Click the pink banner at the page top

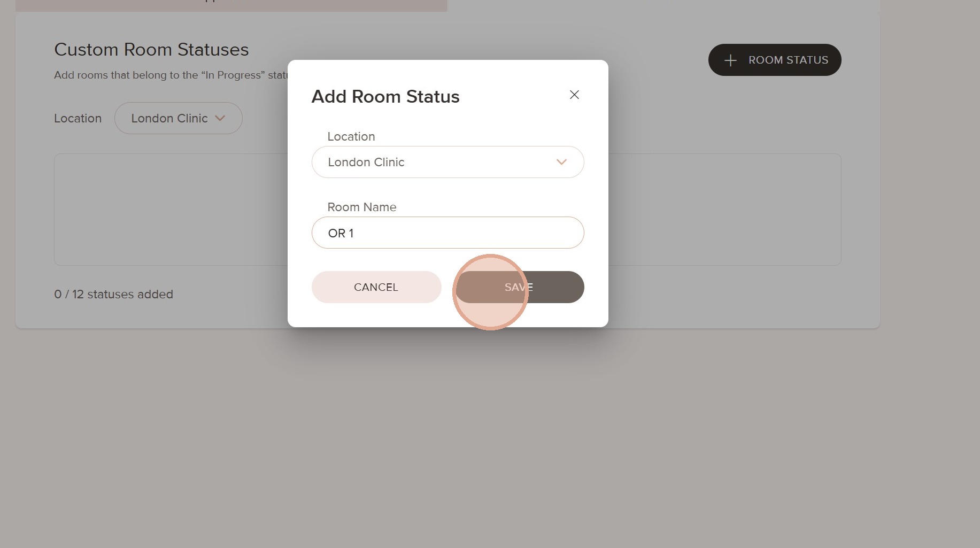tap(231, 5)
